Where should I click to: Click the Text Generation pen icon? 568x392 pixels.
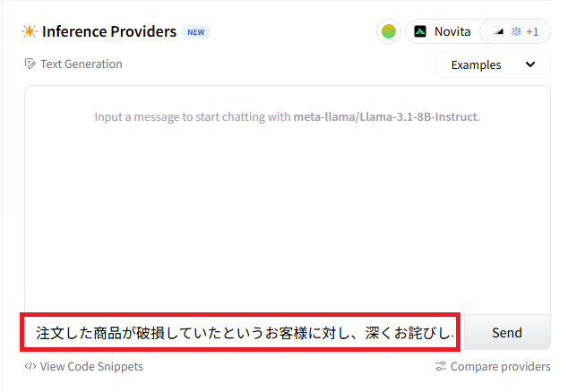30,64
